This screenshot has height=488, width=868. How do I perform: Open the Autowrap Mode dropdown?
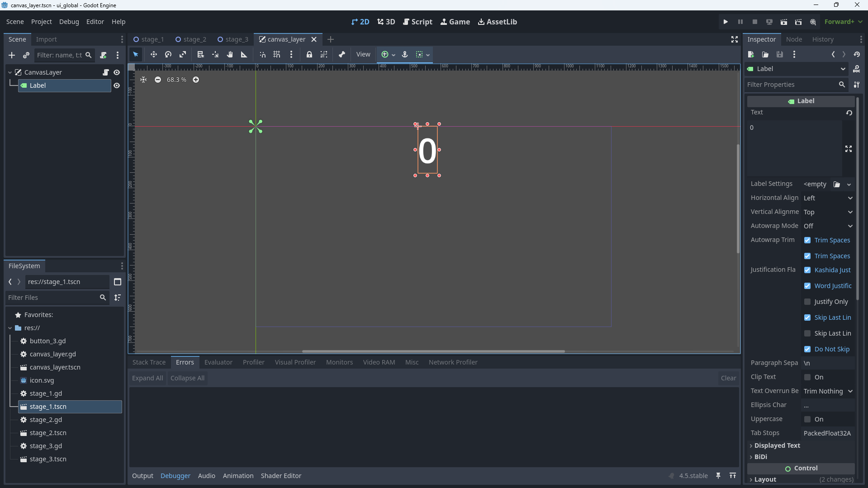828,226
